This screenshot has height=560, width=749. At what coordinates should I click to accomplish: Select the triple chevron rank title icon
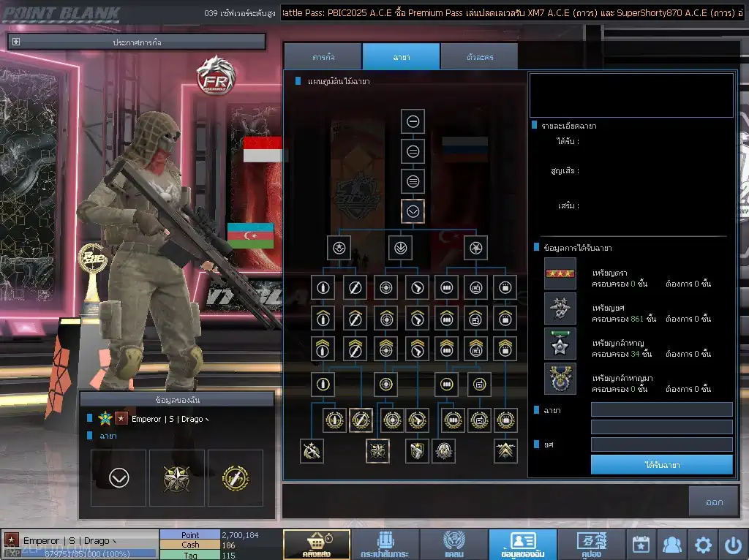[505, 450]
